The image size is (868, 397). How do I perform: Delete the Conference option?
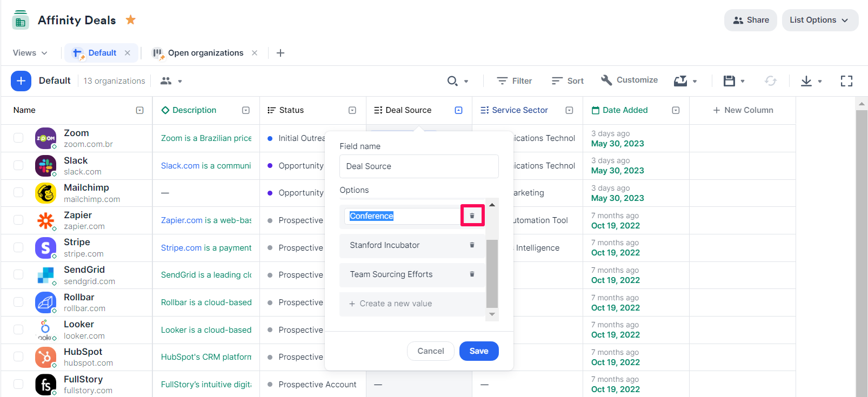[472, 216]
